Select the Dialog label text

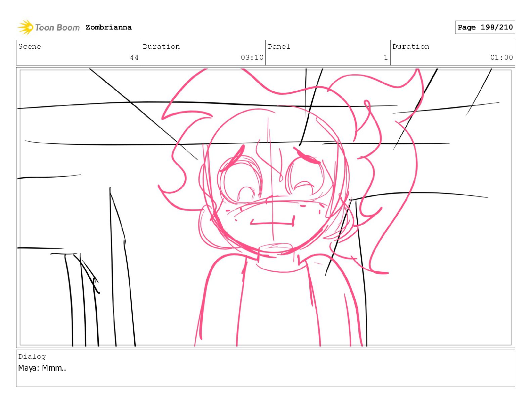click(32, 357)
